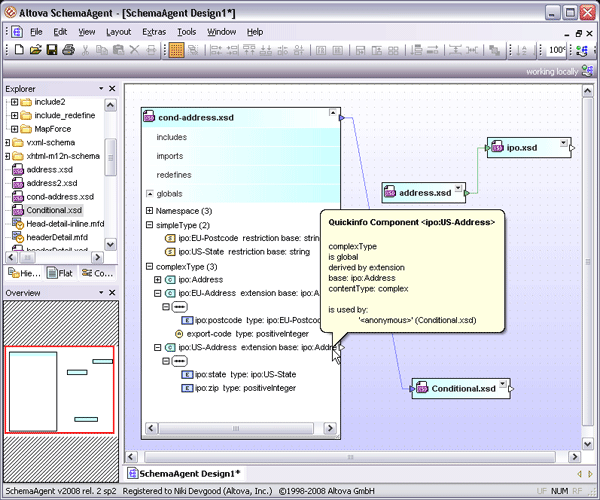Click the Align Top toolbar icon
Viewport: 600px width, 500px height.
[249, 50]
